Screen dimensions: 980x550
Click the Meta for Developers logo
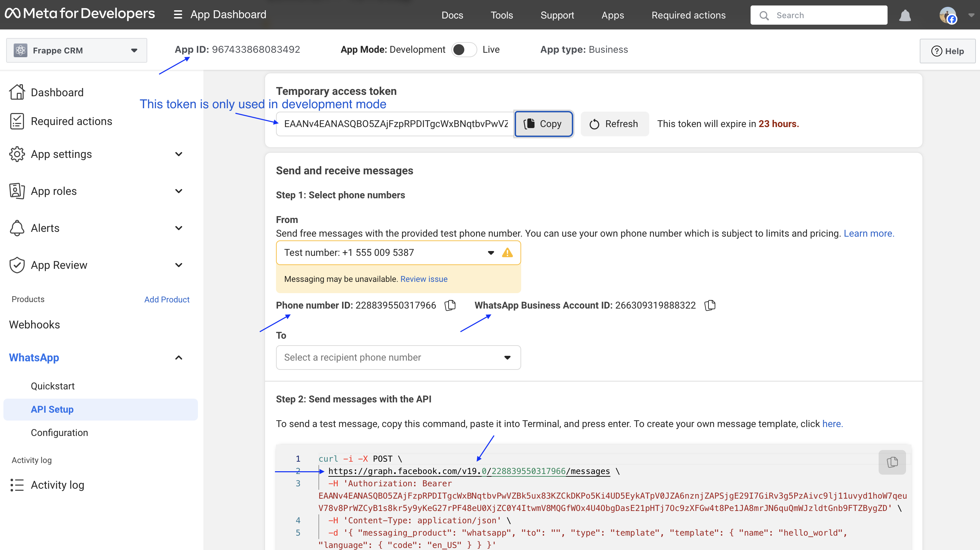pos(80,14)
